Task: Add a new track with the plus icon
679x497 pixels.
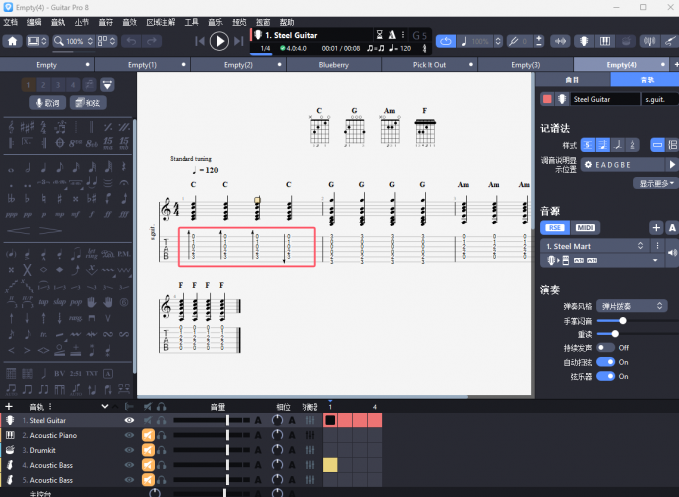Action: click(x=9, y=407)
